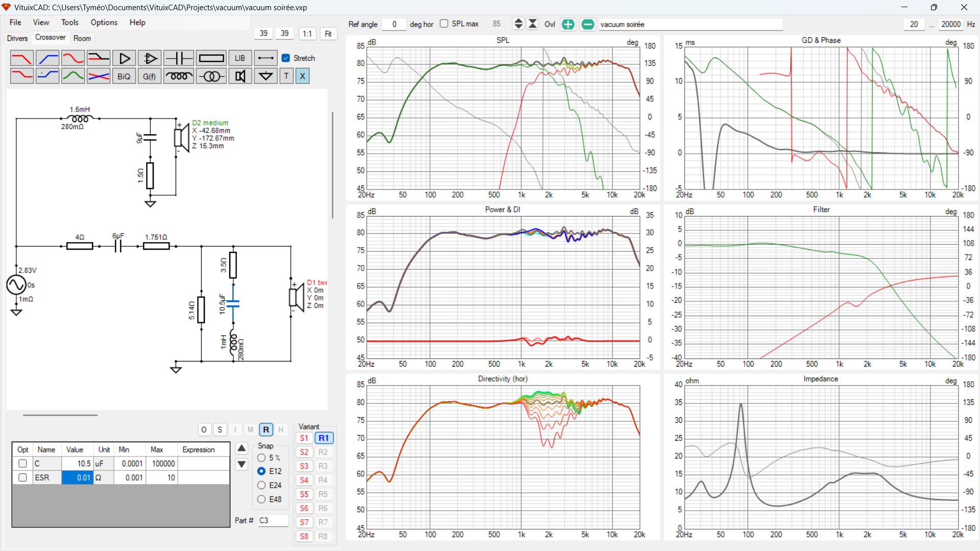The width and height of the screenshot is (980, 551).
Task: Insert a buffer amplifier triangle
Action: click(124, 58)
